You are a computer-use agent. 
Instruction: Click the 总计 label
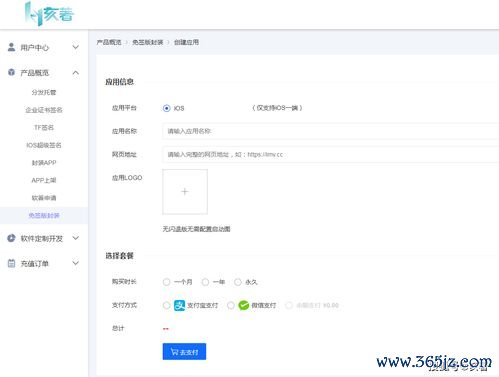[118, 328]
